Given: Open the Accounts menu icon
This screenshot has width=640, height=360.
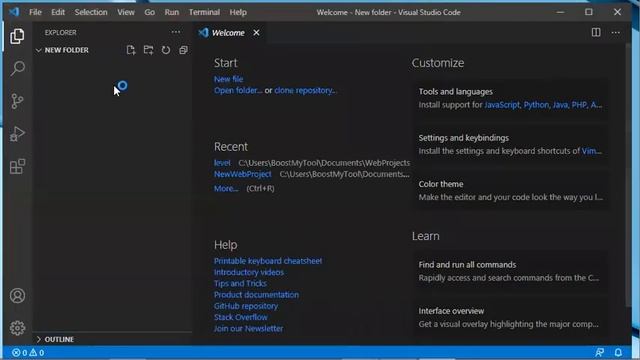Looking at the screenshot, I should tap(17, 296).
